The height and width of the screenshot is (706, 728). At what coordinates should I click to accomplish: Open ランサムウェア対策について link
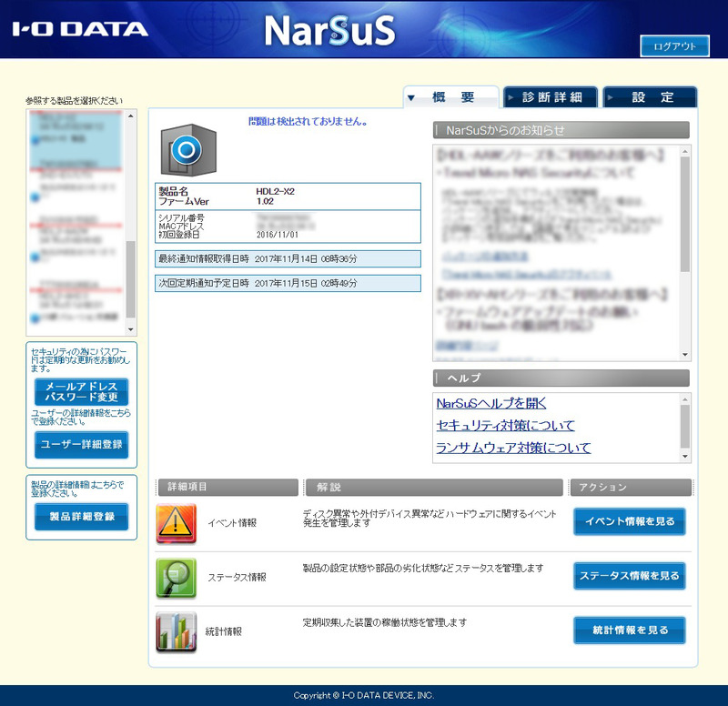point(513,448)
